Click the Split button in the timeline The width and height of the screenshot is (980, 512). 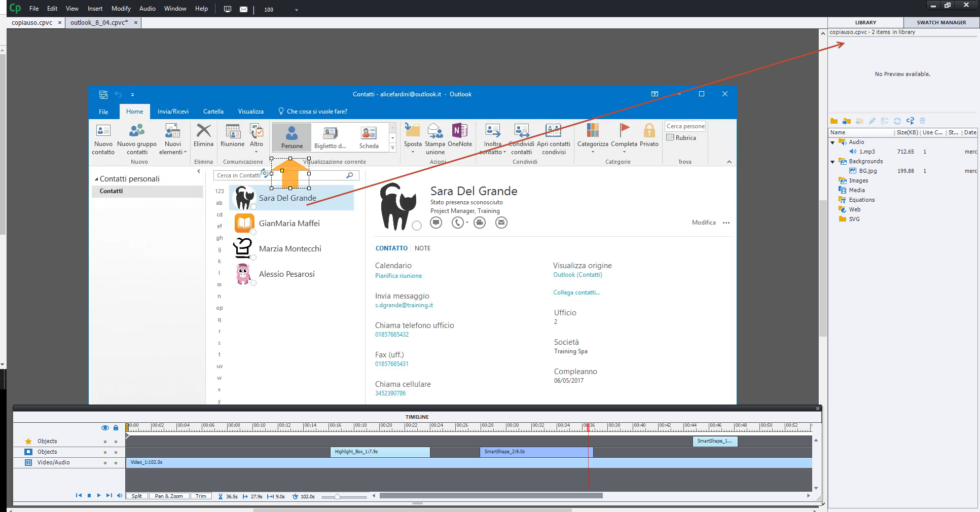(136, 496)
